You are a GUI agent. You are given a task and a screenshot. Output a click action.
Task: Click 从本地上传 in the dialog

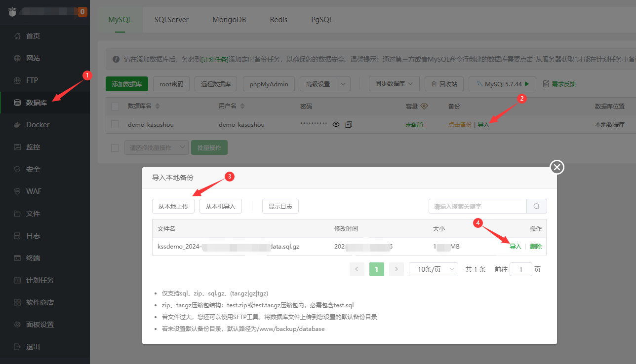173,206
